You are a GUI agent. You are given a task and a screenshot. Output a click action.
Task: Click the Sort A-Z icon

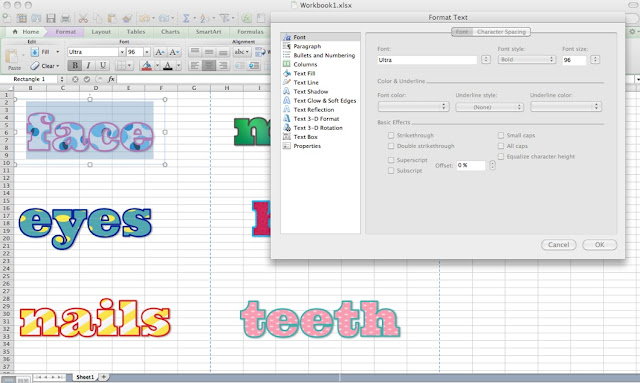(204, 18)
